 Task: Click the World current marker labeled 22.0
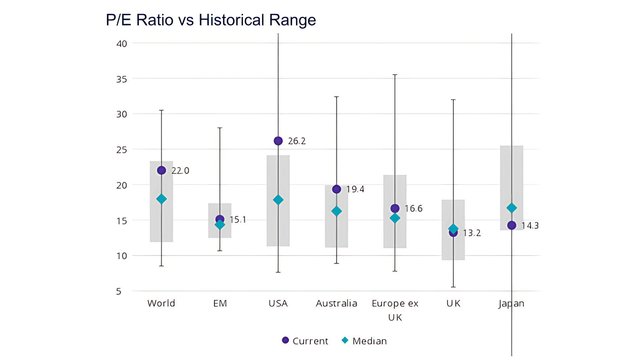(161, 170)
